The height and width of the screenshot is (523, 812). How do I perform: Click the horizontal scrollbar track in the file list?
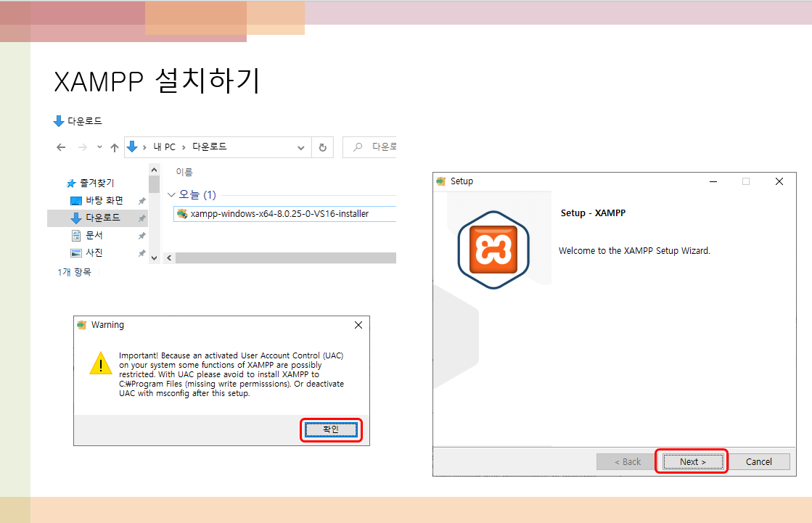(286, 258)
